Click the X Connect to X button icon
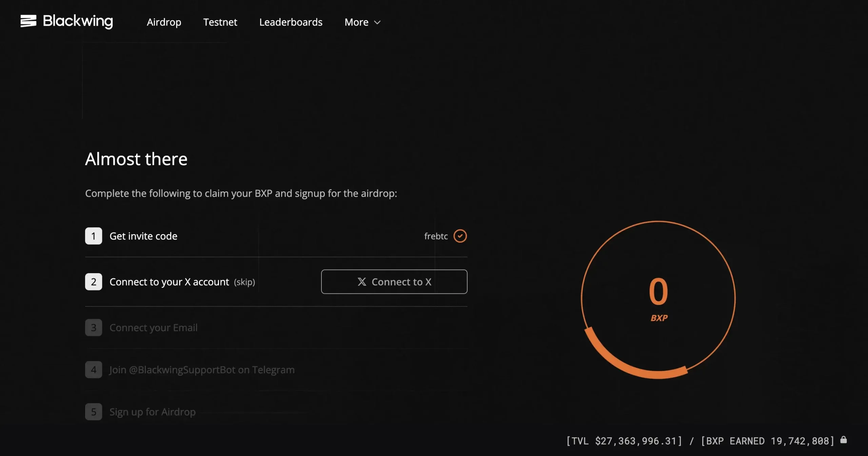The height and width of the screenshot is (456, 868). pos(361,281)
